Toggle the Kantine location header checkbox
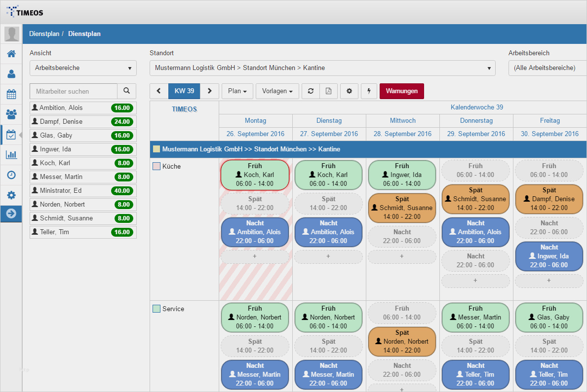The width and height of the screenshot is (587, 392). pyautogui.click(x=157, y=149)
